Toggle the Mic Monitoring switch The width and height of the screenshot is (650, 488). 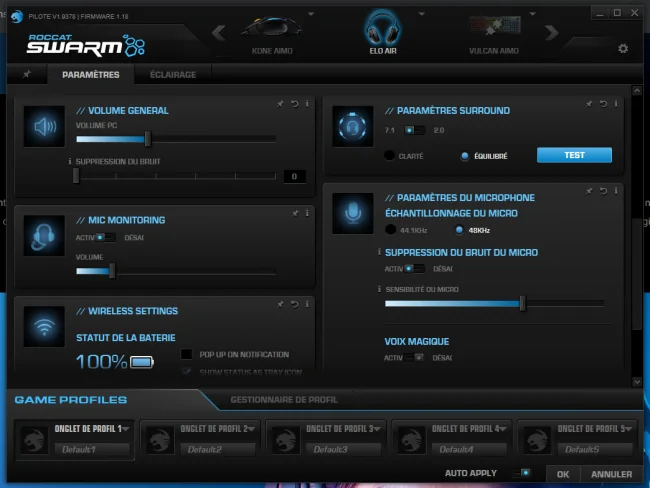pos(104,237)
